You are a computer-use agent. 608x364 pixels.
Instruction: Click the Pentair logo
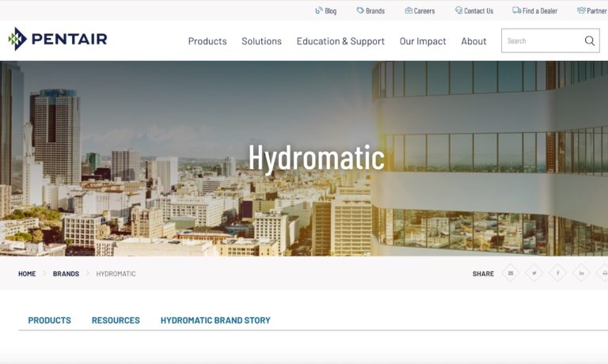click(x=57, y=39)
